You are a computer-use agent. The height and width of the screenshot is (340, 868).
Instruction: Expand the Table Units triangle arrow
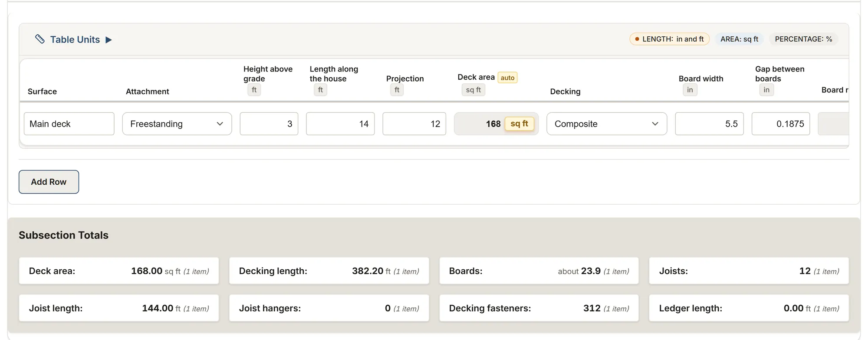click(108, 40)
